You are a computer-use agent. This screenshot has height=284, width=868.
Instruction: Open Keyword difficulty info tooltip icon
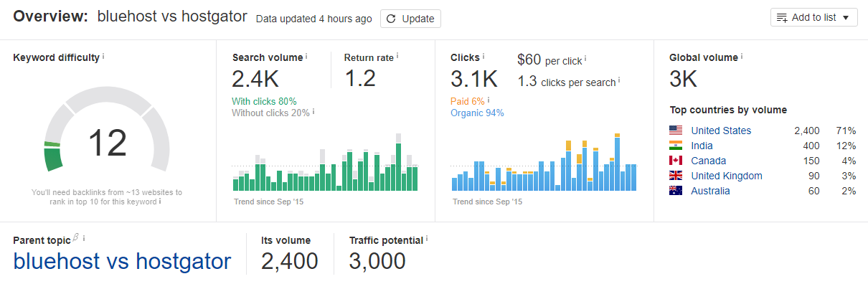[103, 56]
